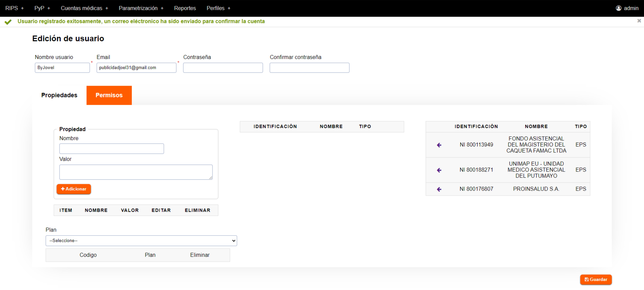Click the Confirmar contraseña field
The height and width of the screenshot is (290, 644).
(310, 68)
